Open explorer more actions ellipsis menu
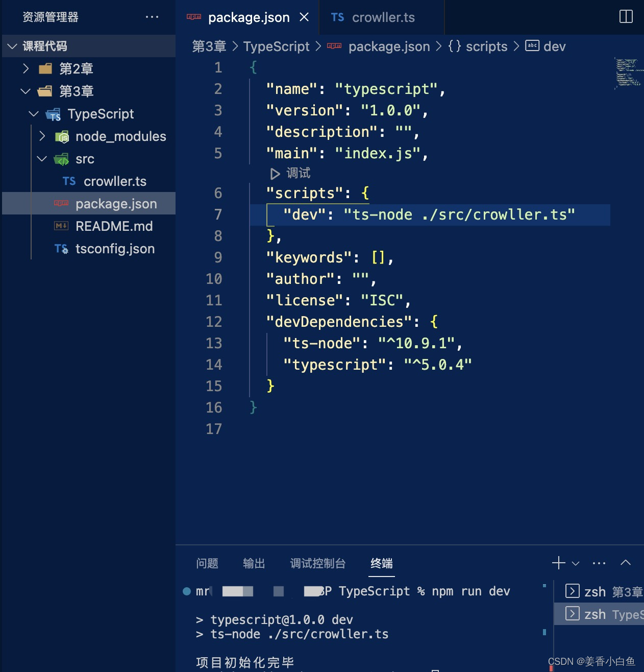This screenshot has width=644, height=672. [152, 17]
